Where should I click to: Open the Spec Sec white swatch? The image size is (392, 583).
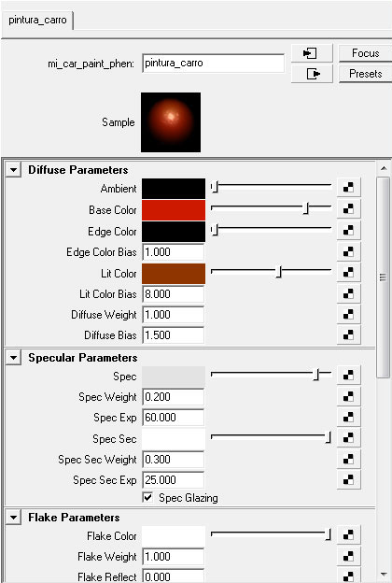coord(174,439)
